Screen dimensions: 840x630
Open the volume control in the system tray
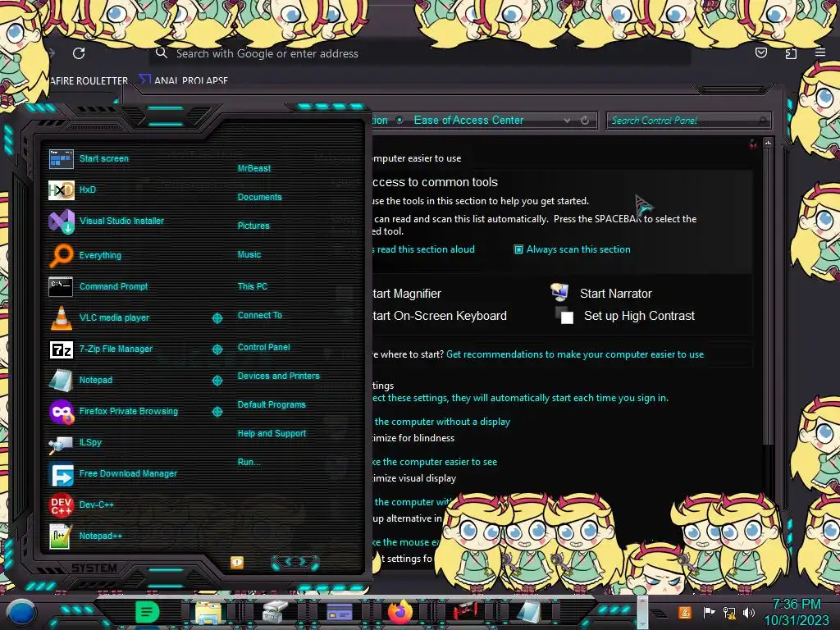[x=748, y=612]
